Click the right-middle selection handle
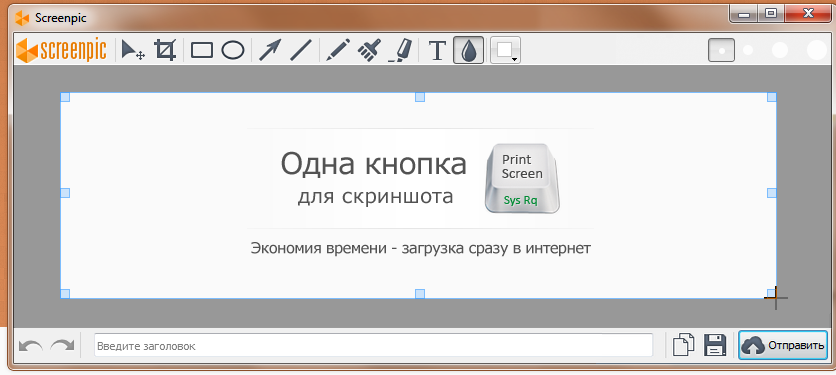Screen dimensions: 836x375 tap(771, 193)
